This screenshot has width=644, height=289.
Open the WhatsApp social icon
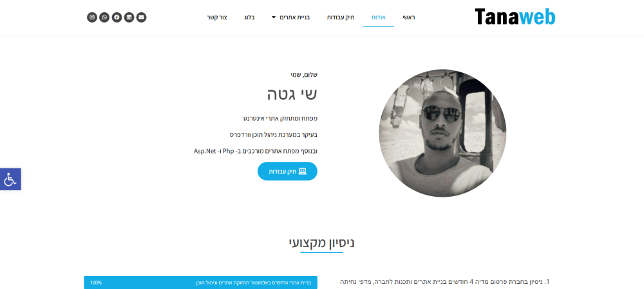click(x=104, y=17)
